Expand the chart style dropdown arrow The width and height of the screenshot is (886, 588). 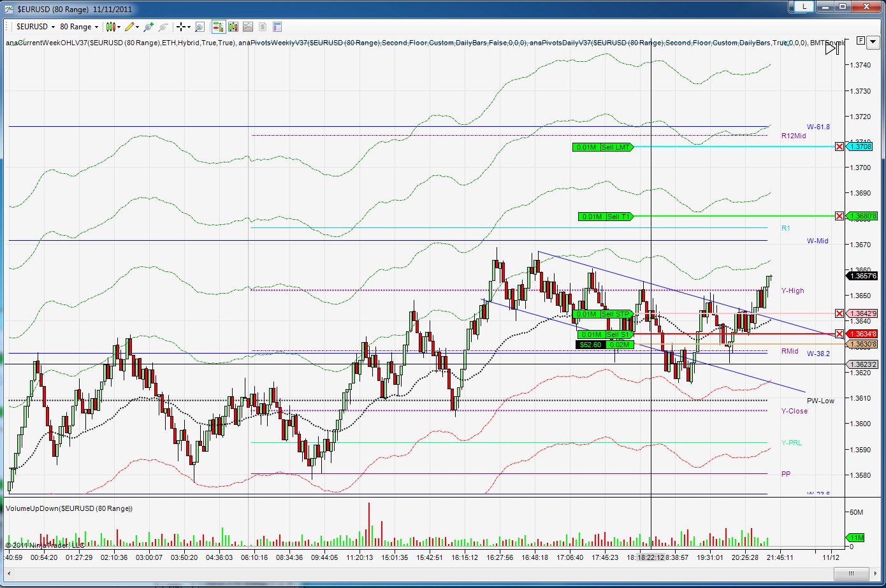pos(119,27)
